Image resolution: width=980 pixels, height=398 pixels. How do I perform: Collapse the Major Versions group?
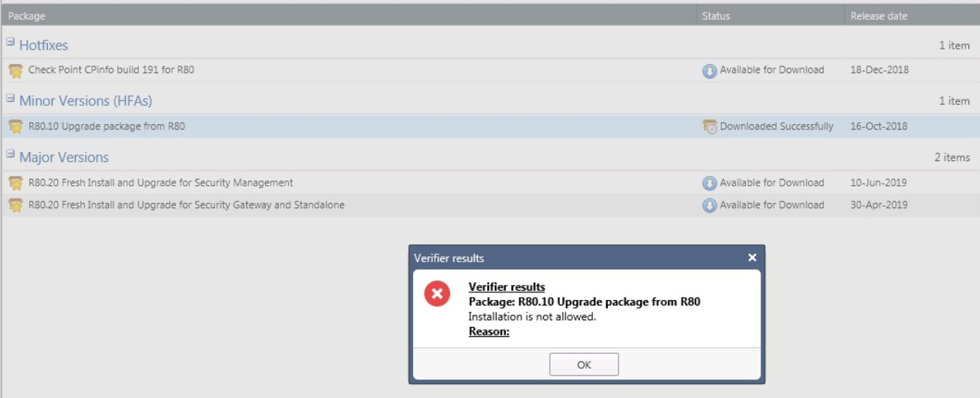coord(11,154)
